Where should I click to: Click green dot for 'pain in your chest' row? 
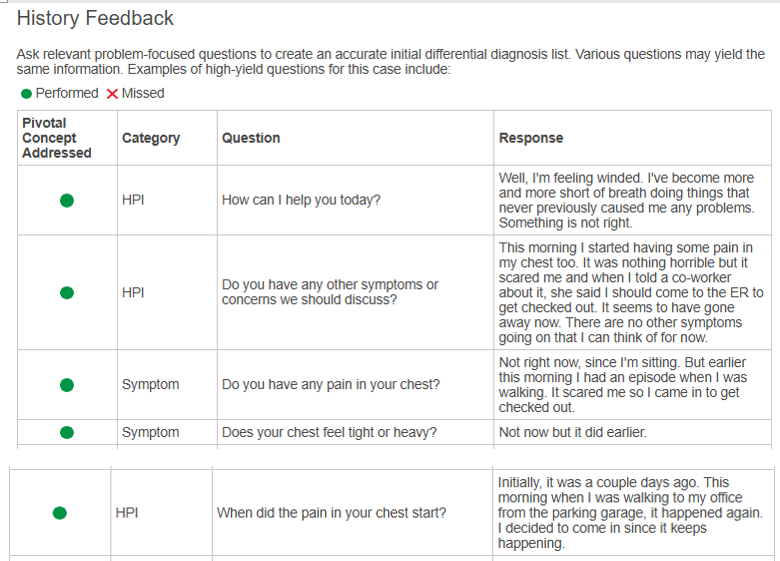click(67, 384)
